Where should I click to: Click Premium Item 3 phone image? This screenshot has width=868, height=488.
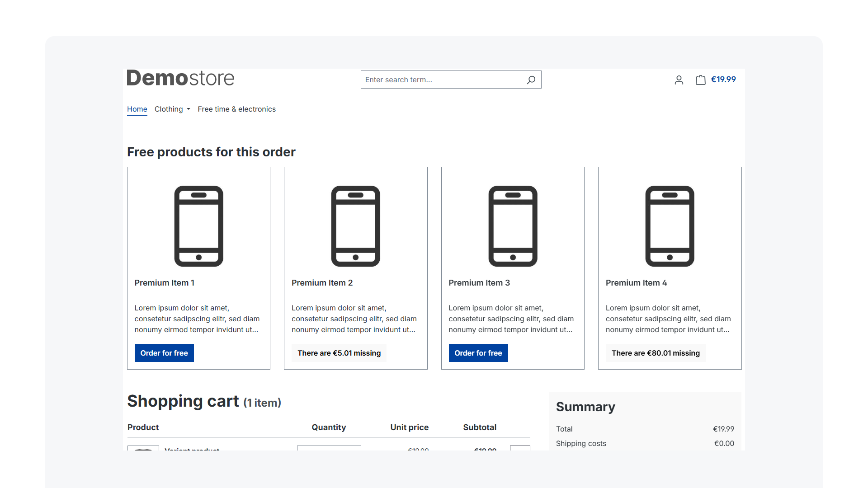click(x=513, y=226)
